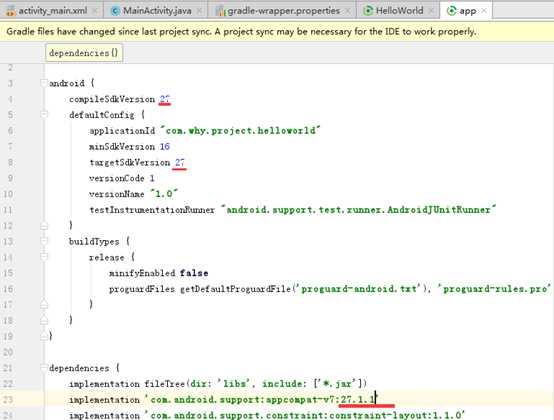Screen dimensions: 554x420
Task: Close the gradle-wrapper.properties tab
Action: coord(348,11)
